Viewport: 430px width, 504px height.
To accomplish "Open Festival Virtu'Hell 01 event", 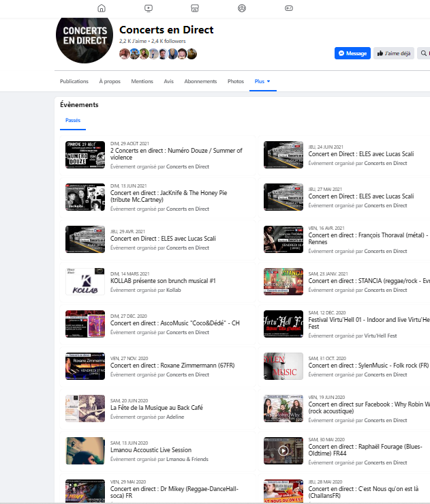I will 369,323.
